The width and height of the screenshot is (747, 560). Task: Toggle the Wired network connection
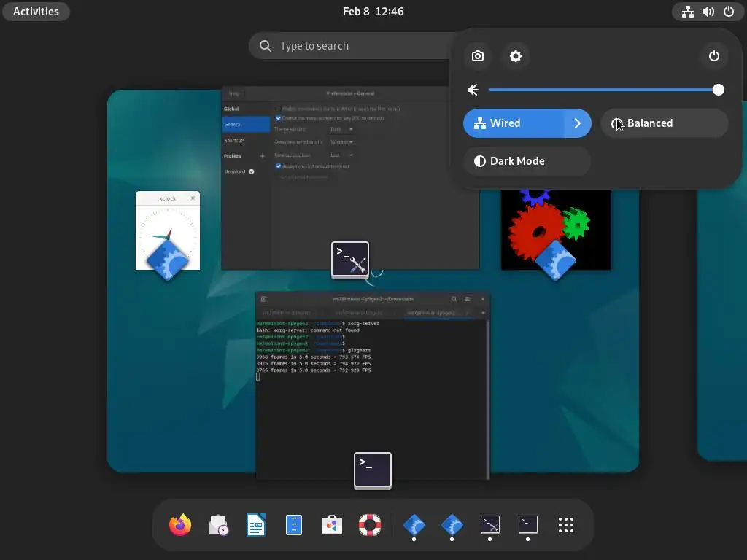[x=514, y=123]
